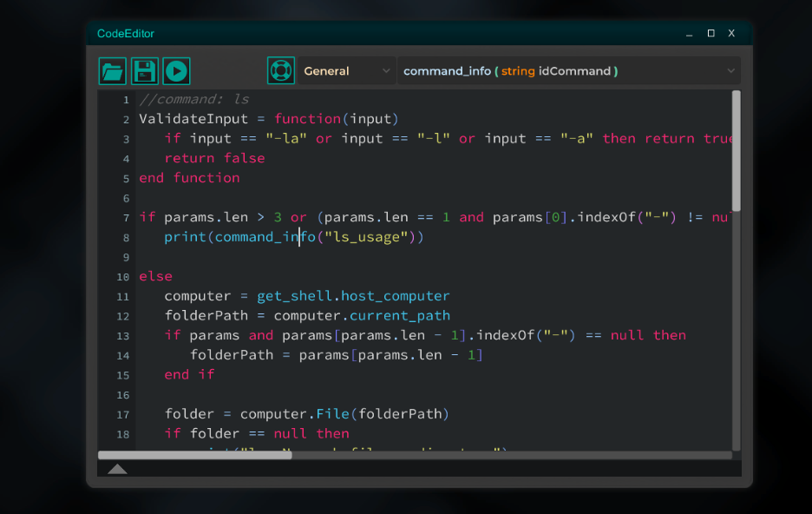812x514 pixels.
Task: Expand the command_info function signature dropdown
Action: click(731, 70)
